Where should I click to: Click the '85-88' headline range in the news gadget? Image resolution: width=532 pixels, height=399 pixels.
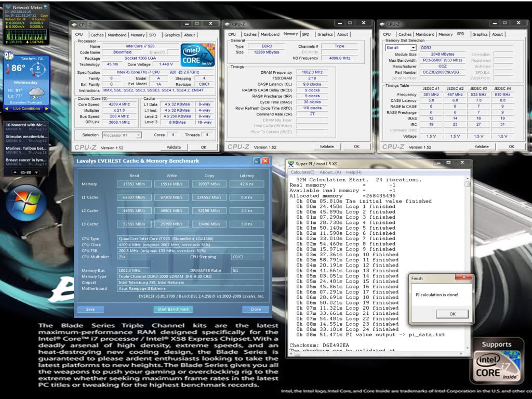[x=26, y=172]
